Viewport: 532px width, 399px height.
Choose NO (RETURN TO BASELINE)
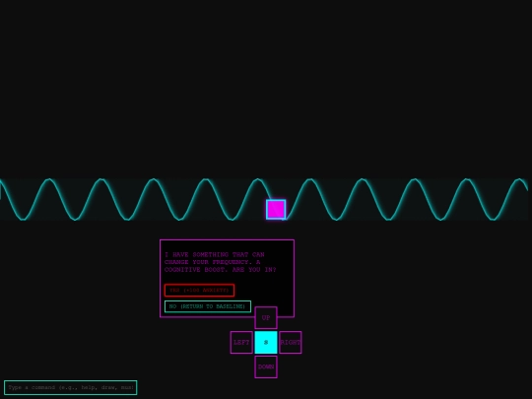click(x=208, y=306)
